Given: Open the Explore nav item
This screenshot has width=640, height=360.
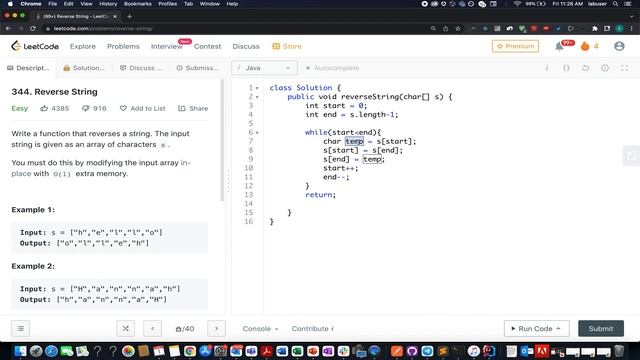Looking at the screenshot, I should click(x=82, y=46).
